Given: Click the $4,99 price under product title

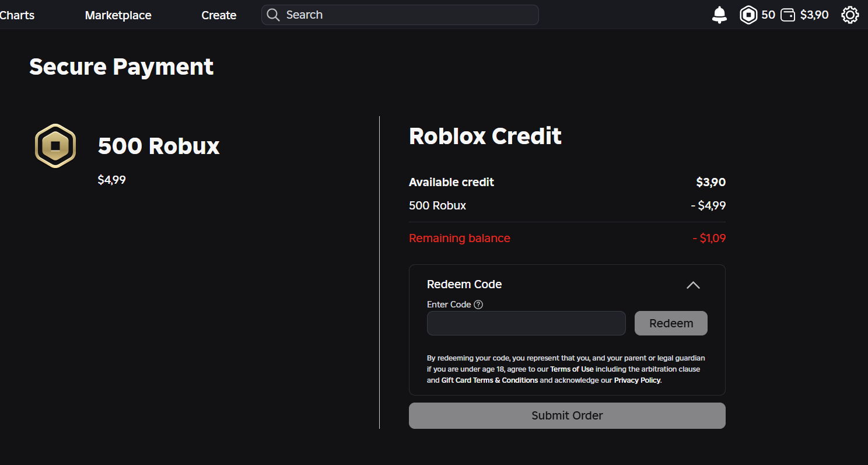Looking at the screenshot, I should tap(112, 180).
